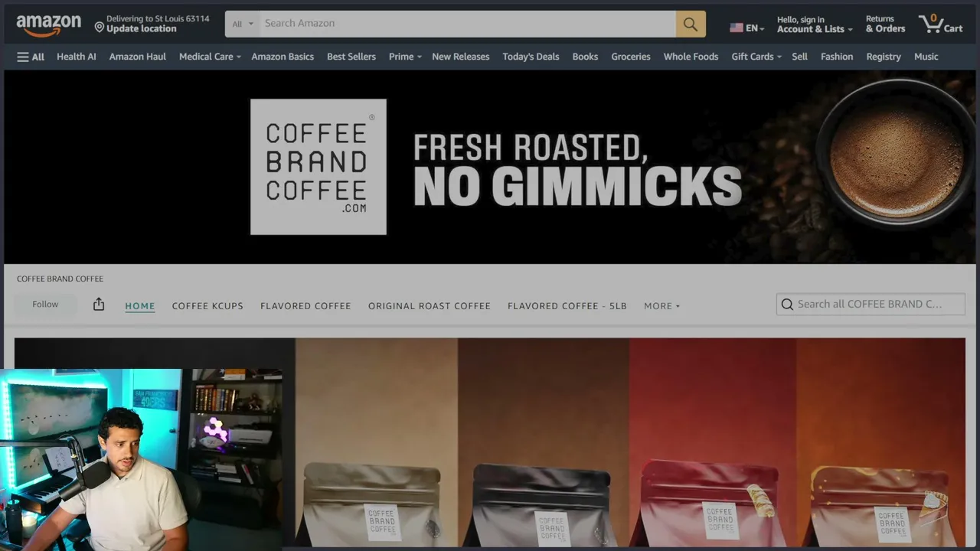Screen dimensions: 980x551
Task: Expand the EN language dropdown
Action: coord(755,28)
